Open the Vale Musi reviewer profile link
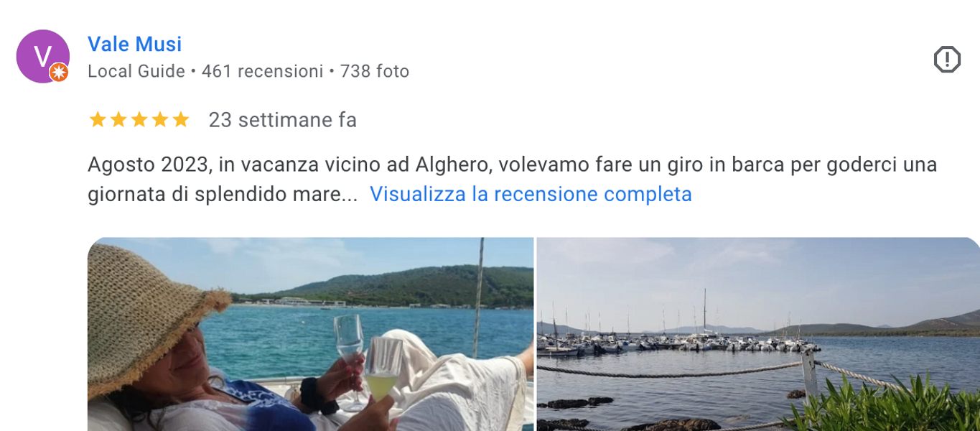The height and width of the screenshot is (431, 980). 134,45
